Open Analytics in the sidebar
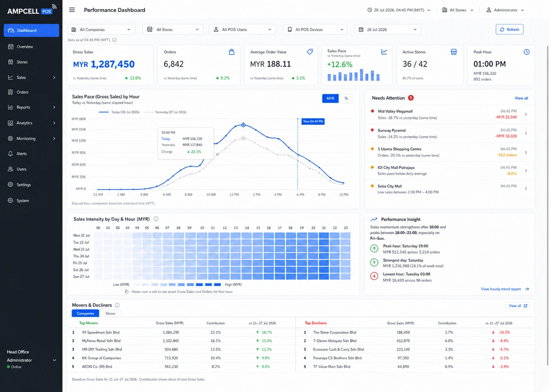 [31, 123]
